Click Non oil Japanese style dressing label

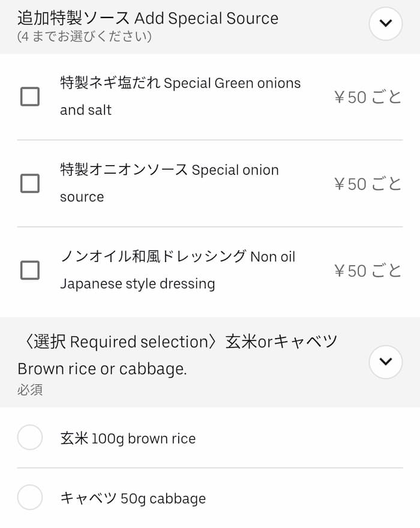178,270
